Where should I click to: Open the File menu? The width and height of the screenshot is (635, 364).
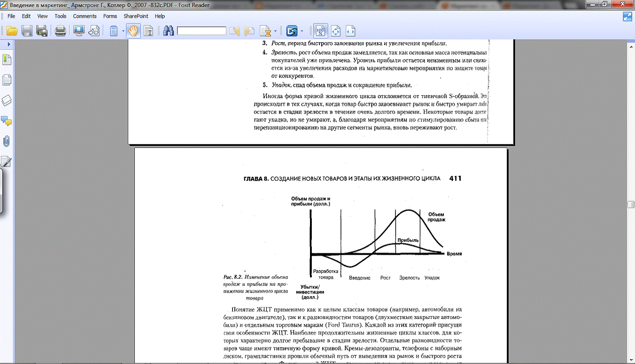[11, 16]
